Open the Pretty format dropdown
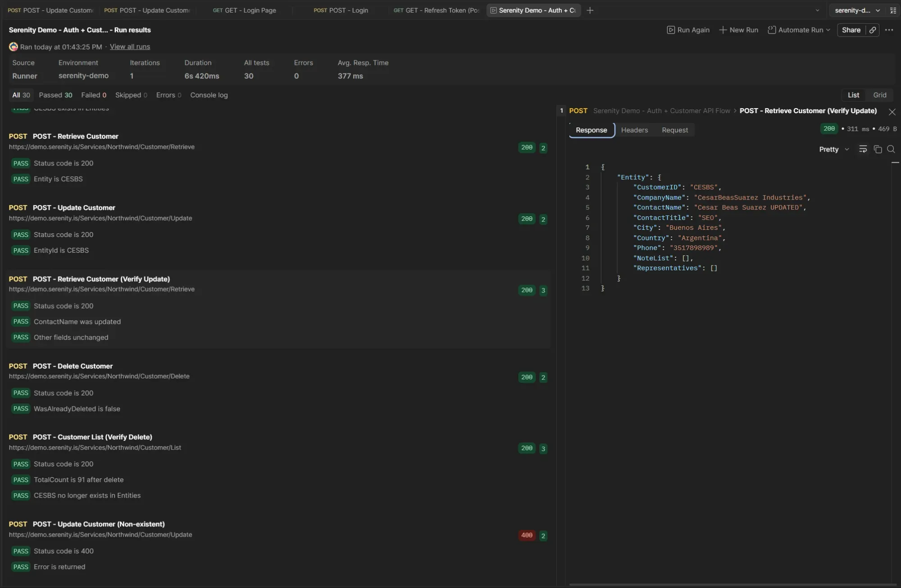 coord(833,149)
